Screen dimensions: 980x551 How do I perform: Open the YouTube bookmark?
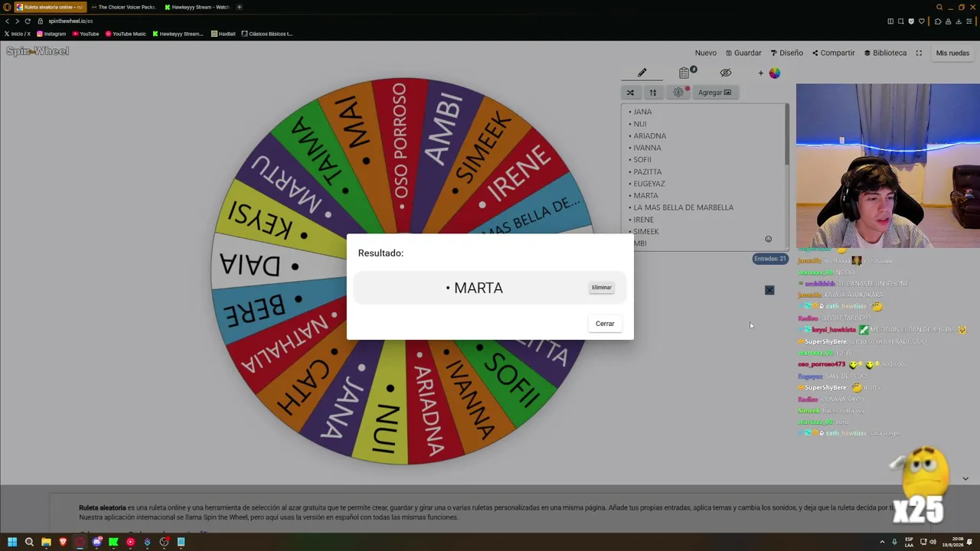point(86,34)
